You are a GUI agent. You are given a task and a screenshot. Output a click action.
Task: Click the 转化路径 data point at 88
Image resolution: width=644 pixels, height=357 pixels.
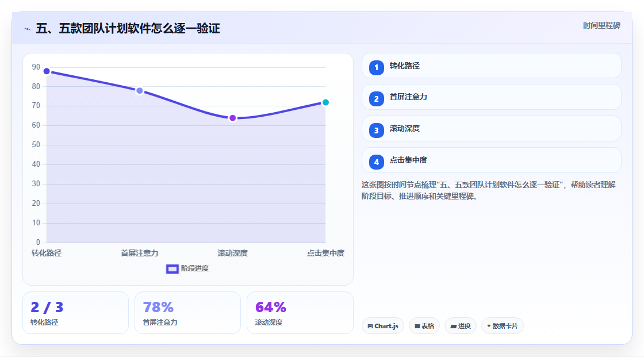click(x=47, y=71)
